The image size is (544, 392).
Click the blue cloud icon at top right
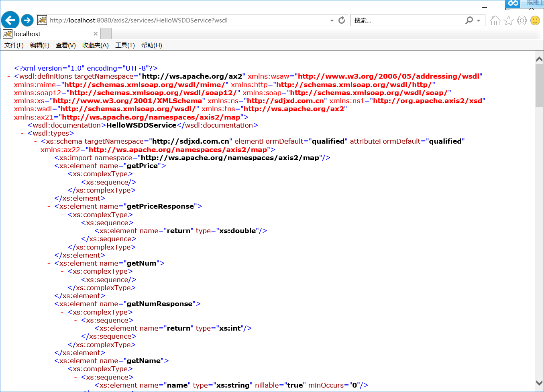click(x=513, y=3)
